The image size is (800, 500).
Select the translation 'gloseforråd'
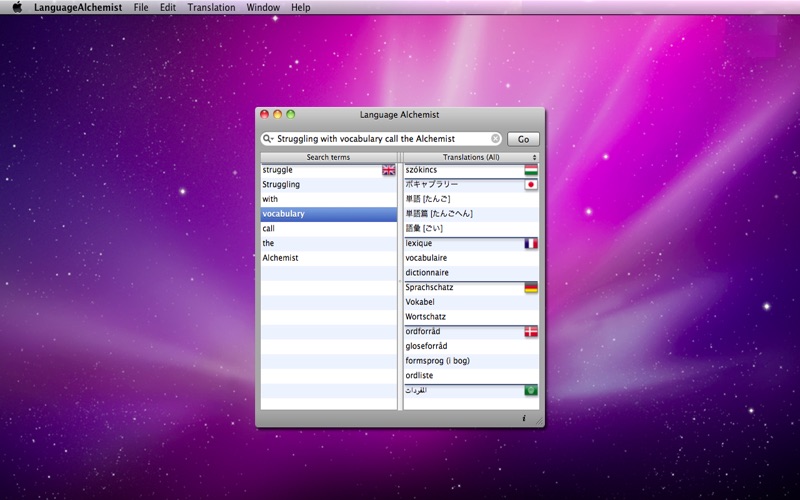click(471, 346)
